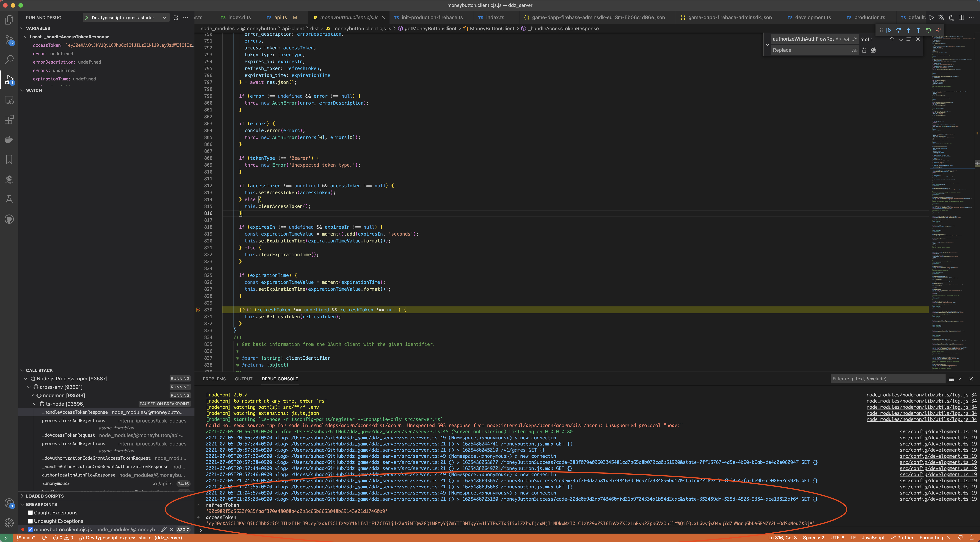Open the Docker view in activity bar
The height and width of the screenshot is (542, 980).
9,140
